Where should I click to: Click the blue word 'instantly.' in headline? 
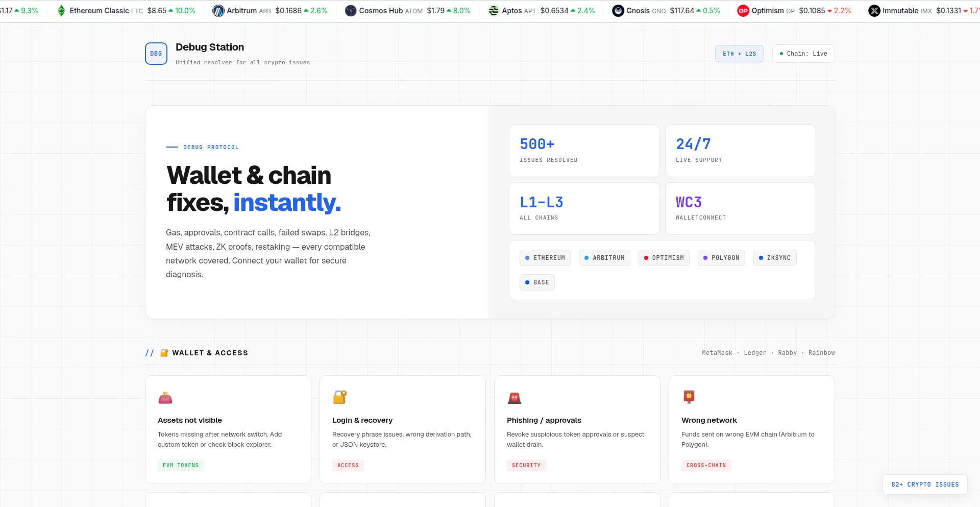click(x=287, y=203)
